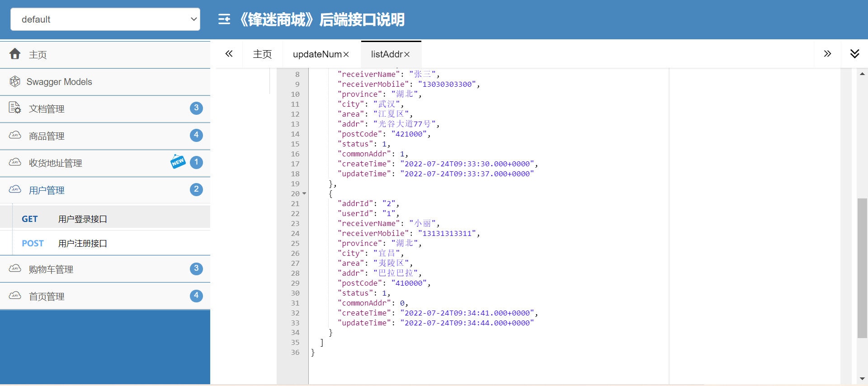Click the vertical scrollbar thumb
Viewport: 868px width, 386px height.
click(862, 268)
